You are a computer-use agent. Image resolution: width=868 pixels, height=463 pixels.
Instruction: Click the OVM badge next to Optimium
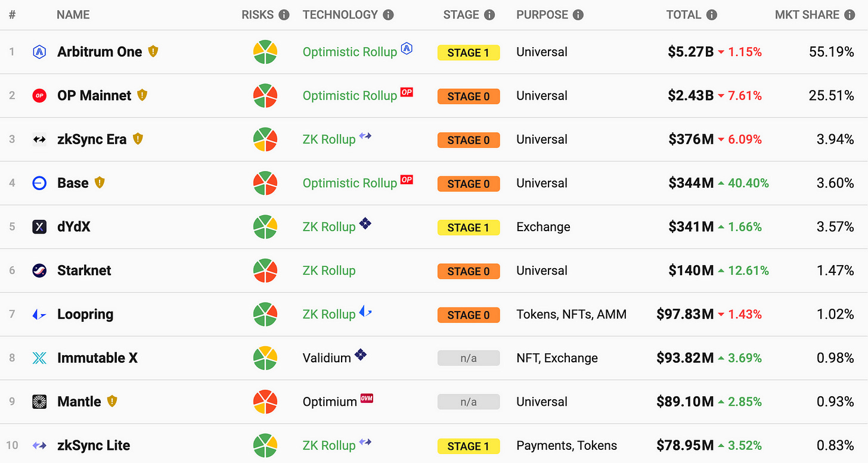pyautogui.click(x=367, y=399)
